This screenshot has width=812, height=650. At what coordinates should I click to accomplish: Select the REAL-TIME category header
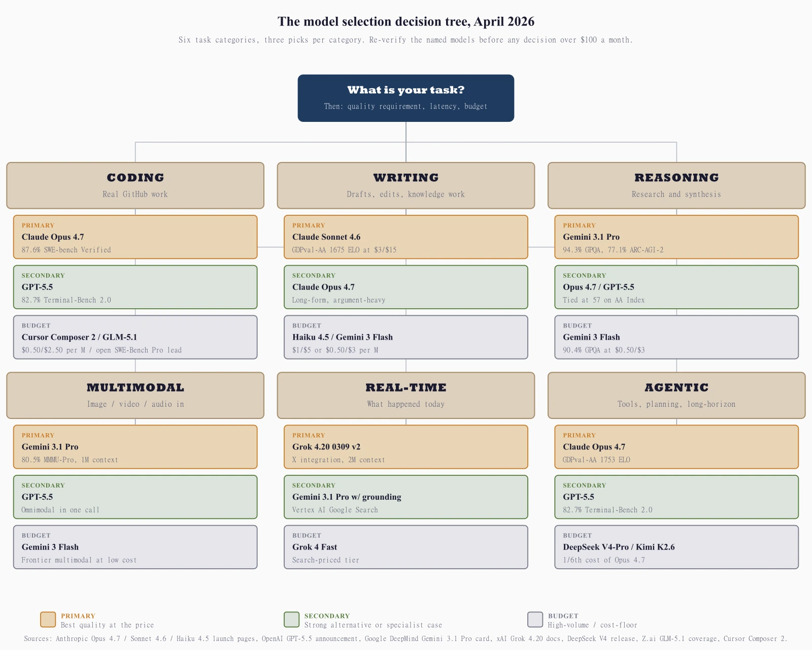point(406,396)
